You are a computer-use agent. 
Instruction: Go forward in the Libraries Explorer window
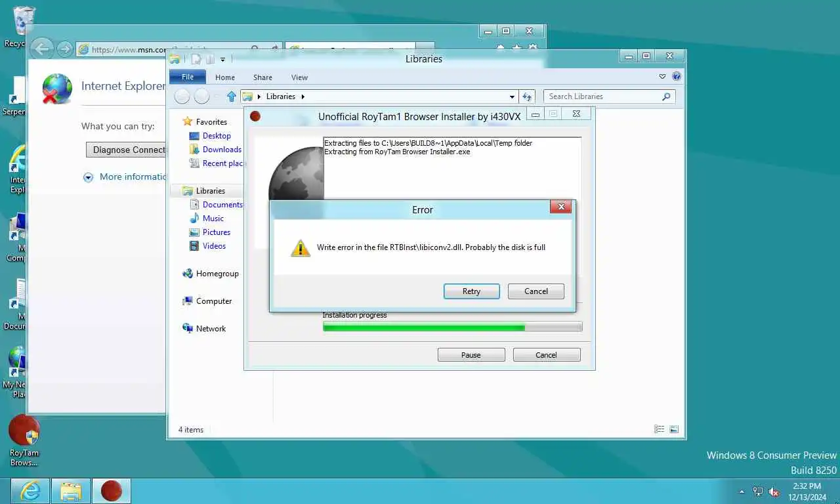click(x=201, y=96)
